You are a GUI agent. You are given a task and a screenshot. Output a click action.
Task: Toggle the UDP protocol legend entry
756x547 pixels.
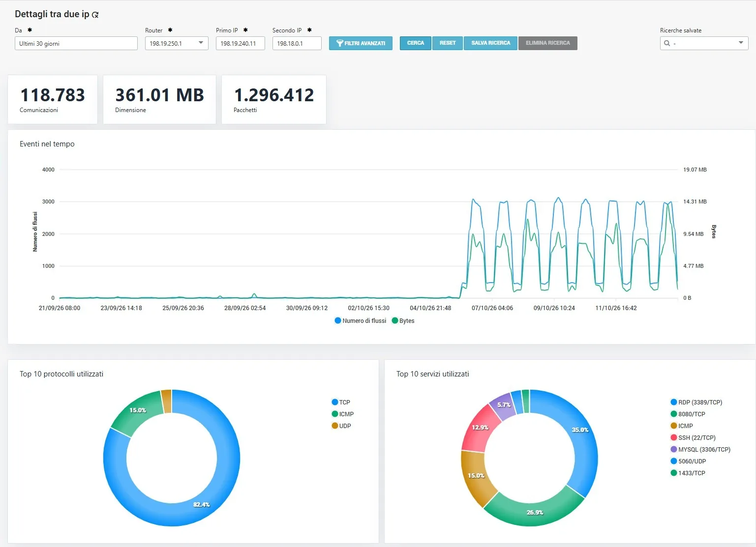point(341,426)
